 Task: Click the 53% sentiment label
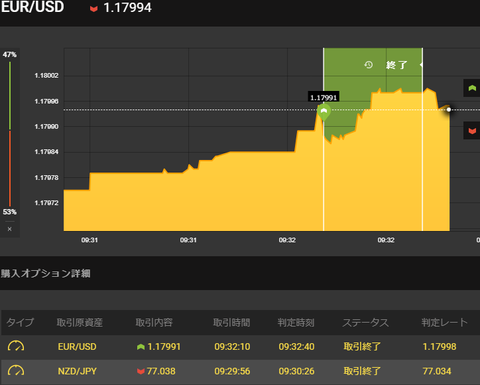pyautogui.click(x=10, y=212)
